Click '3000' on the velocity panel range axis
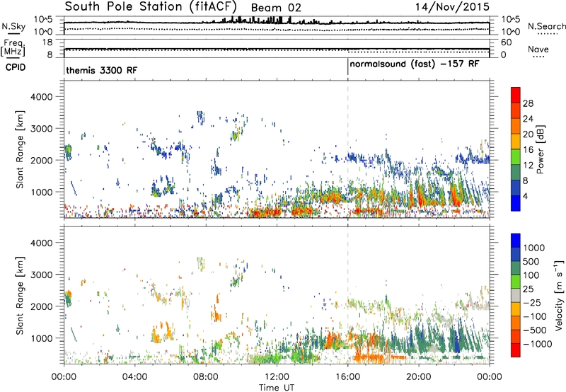This screenshot has height=392, width=566. click(42, 275)
